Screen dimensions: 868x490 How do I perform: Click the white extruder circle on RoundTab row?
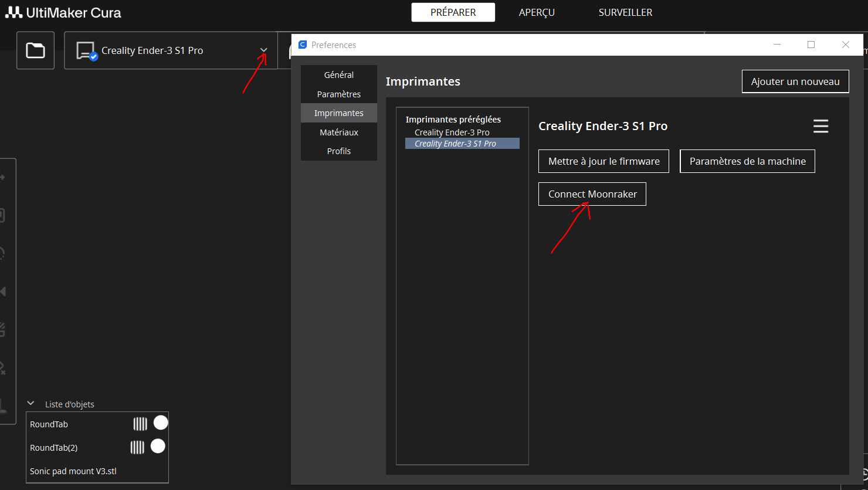(x=161, y=423)
